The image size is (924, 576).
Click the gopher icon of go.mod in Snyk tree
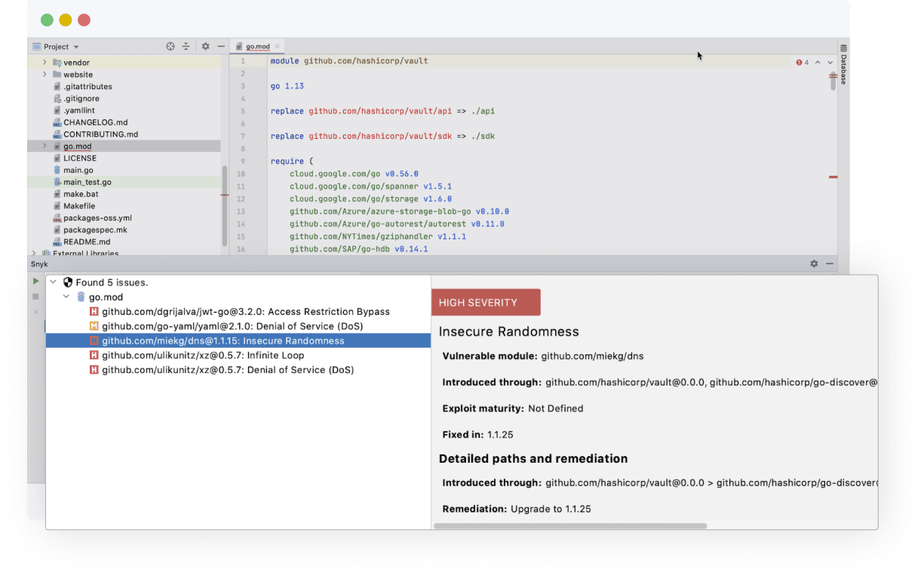pos(81,297)
